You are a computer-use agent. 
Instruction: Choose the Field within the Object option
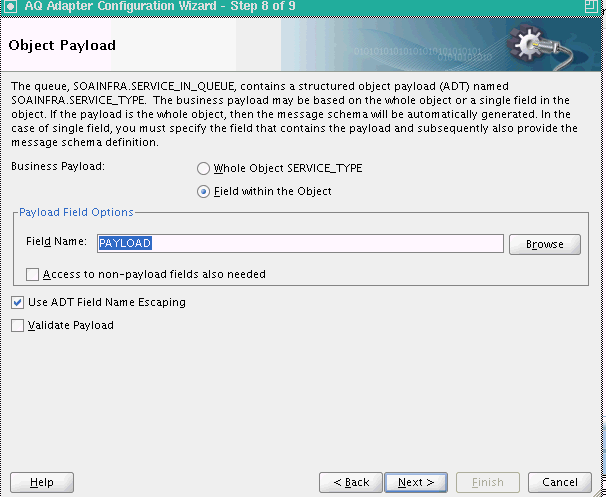(203, 191)
